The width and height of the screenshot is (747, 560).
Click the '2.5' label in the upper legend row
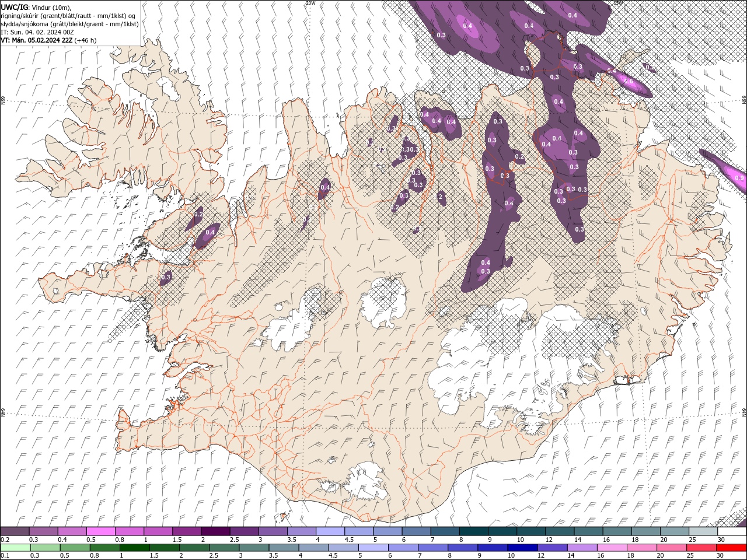[x=235, y=540]
